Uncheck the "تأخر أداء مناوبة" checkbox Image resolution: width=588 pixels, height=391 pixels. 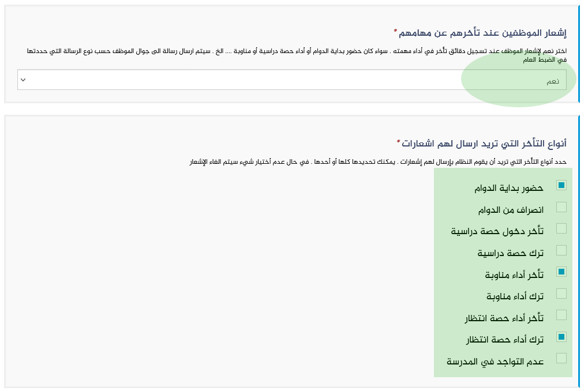[x=561, y=272]
